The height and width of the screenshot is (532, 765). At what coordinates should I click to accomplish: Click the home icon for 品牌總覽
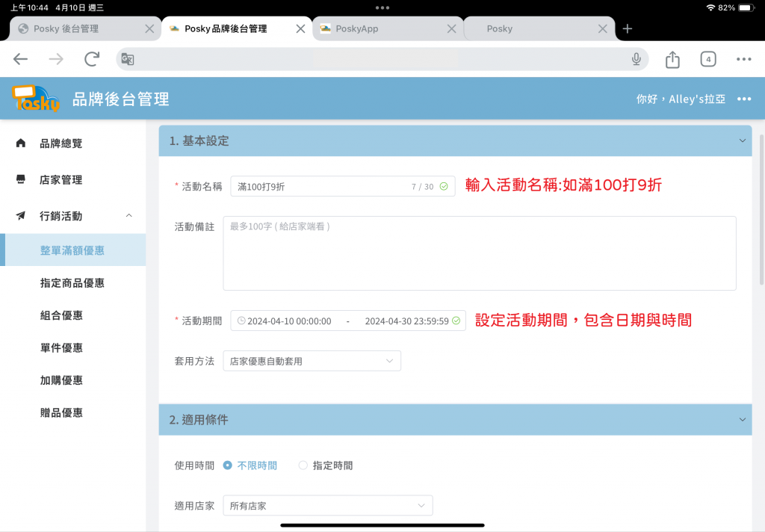click(x=20, y=143)
